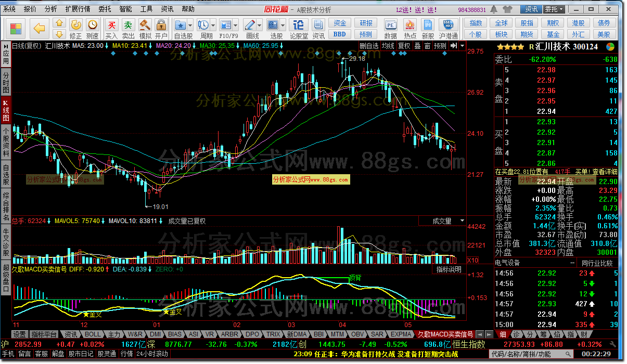627x364 pixels.
Task: Click the colorful home grid icon
Action: tap(16, 28)
